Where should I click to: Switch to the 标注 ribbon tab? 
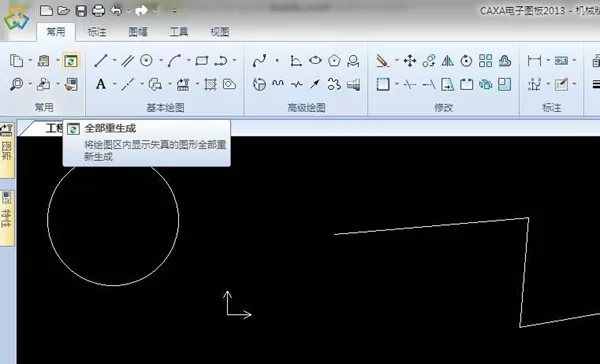[97, 32]
